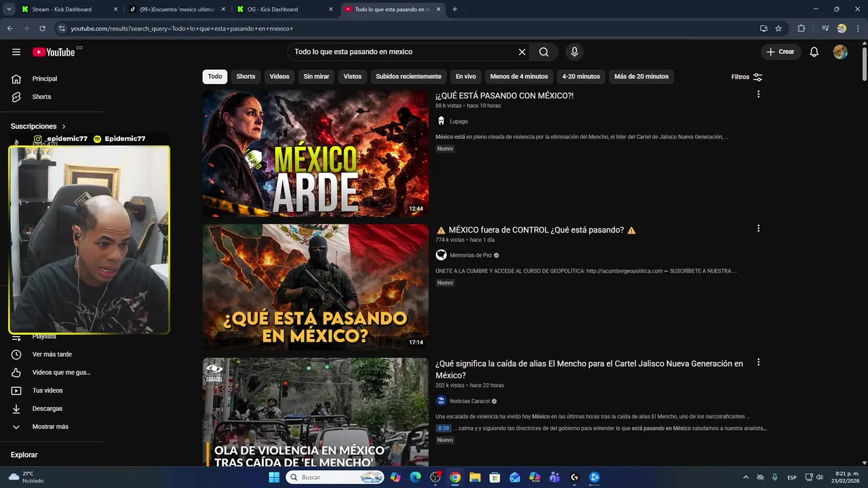Go back with browser back arrow
The width and height of the screenshot is (868, 488).
tap(9, 28)
